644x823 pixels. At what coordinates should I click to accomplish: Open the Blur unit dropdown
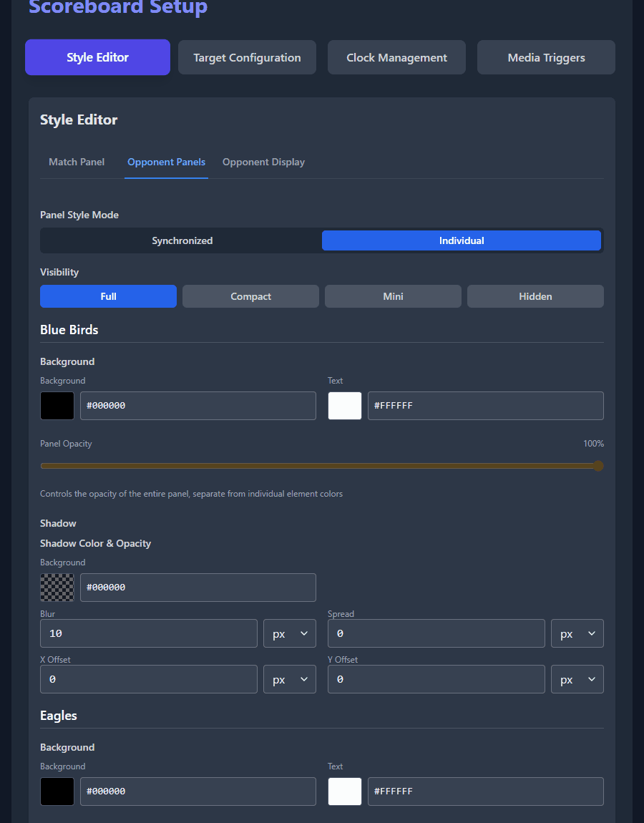290,633
